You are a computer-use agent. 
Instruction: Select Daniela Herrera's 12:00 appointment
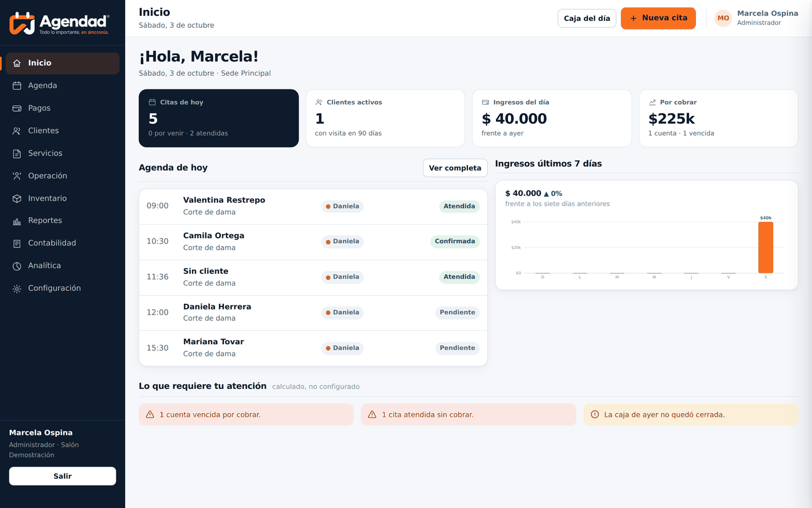tap(313, 313)
